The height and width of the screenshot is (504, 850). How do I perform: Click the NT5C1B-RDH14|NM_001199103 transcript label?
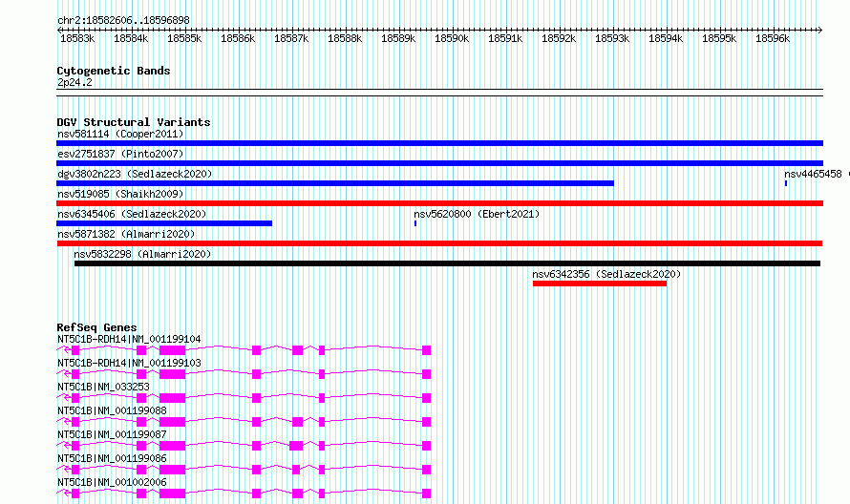click(x=129, y=363)
